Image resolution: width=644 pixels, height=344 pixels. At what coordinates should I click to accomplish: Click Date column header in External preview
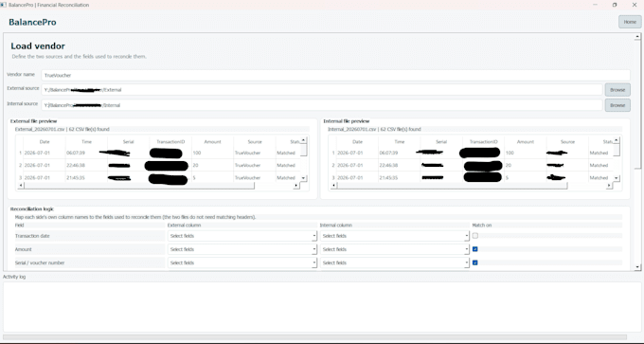pos(45,142)
